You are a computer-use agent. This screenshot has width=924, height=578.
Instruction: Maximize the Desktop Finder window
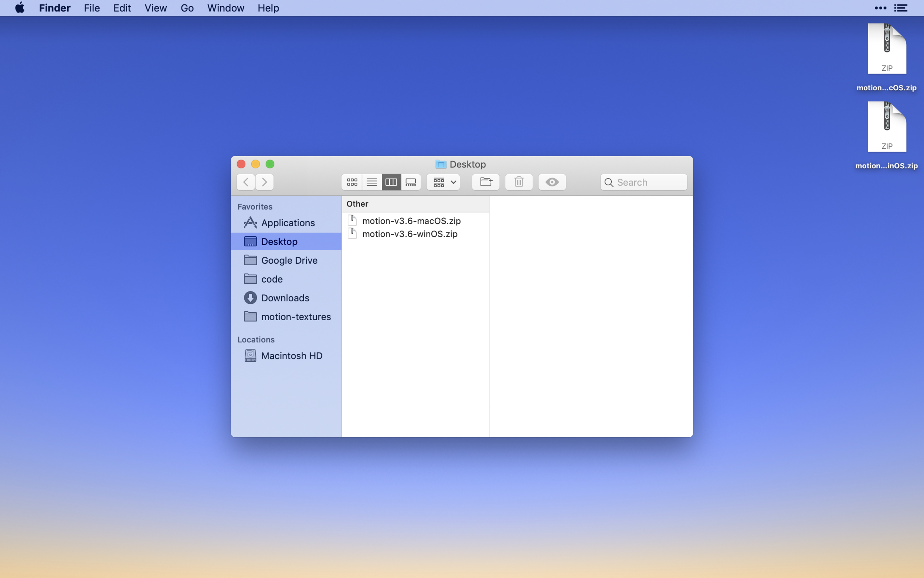coord(270,164)
